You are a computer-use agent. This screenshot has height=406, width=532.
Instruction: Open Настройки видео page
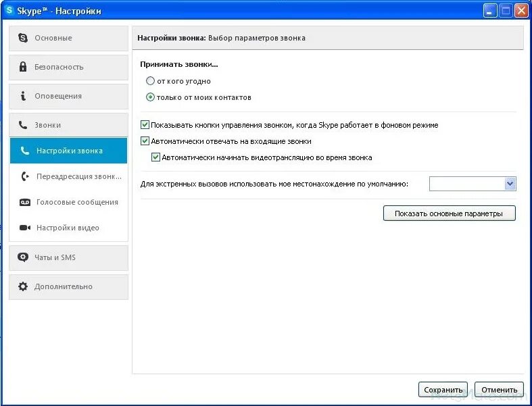[x=68, y=228]
